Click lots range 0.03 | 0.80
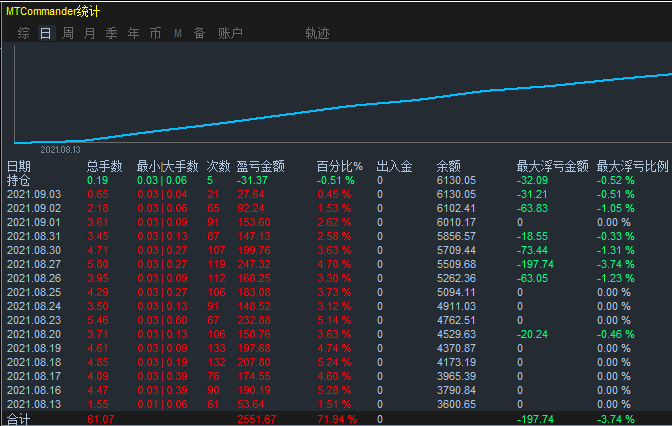This screenshot has height=426, width=672. [x=162, y=321]
